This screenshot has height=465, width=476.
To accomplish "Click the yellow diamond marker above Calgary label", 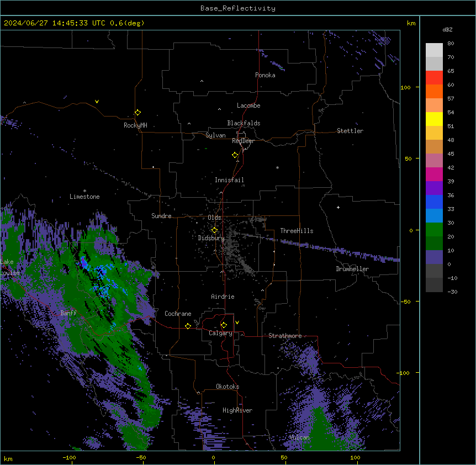I will (224, 325).
